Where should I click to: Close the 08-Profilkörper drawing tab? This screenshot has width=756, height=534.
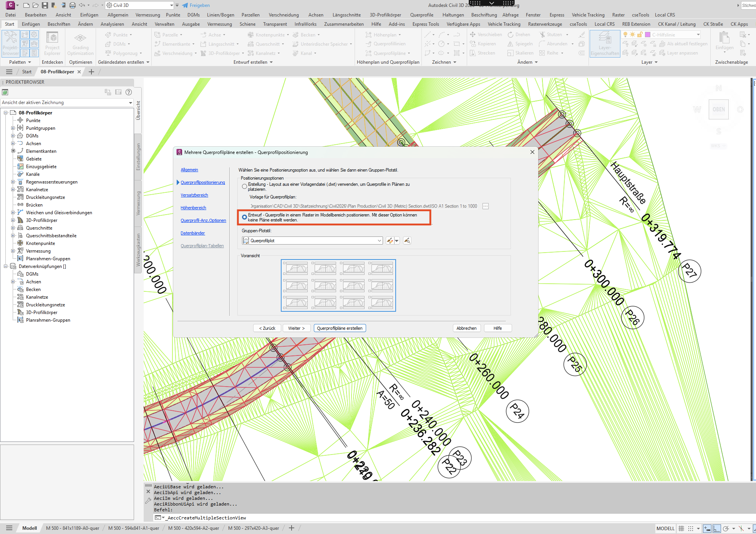(79, 72)
